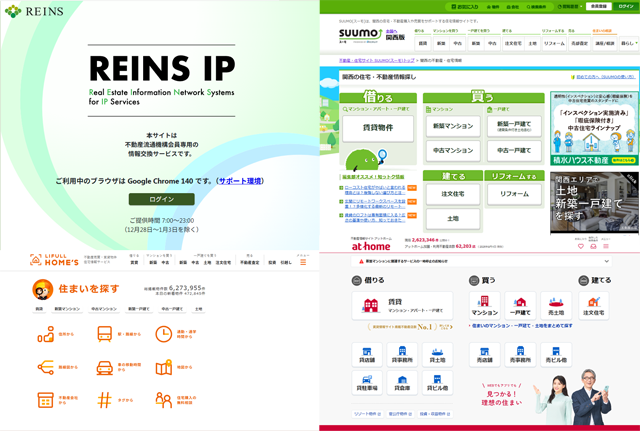Viewport: 640px width, 431px height.
Task: Open the at home マンション purchase tile
Action: (x=485, y=305)
